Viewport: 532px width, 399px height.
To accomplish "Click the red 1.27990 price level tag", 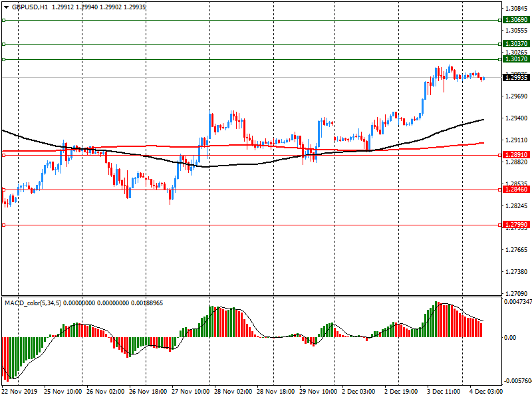I will point(517,225).
